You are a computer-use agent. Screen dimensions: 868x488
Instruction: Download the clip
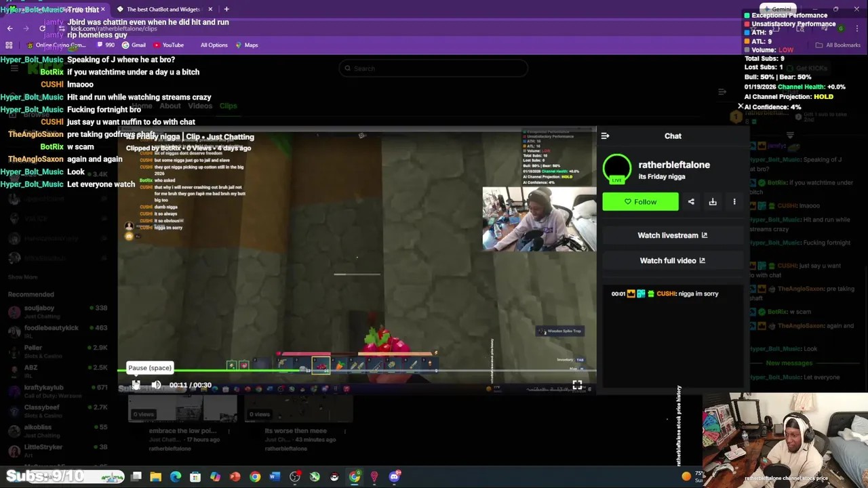click(713, 201)
